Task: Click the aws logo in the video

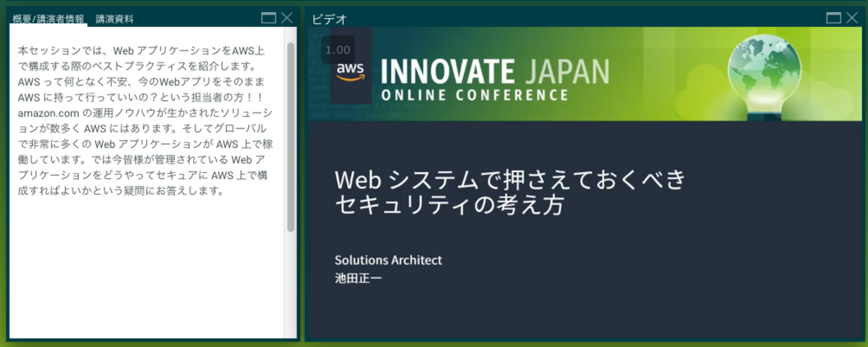Action: point(350,71)
